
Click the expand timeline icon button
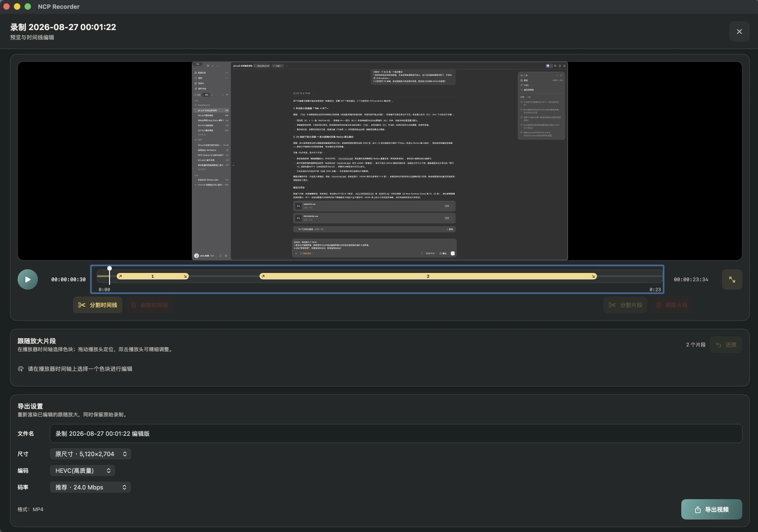click(732, 280)
